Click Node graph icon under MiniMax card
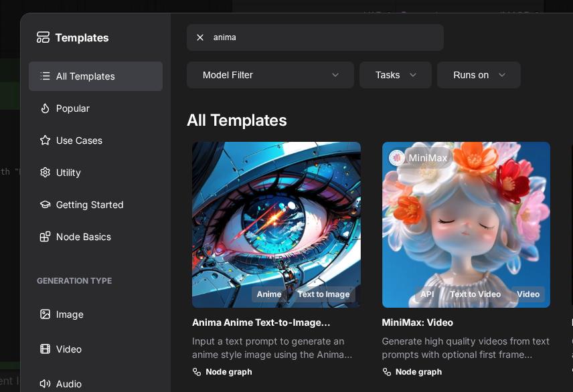Image resolution: width=573 pixels, height=392 pixels. pos(387,372)
